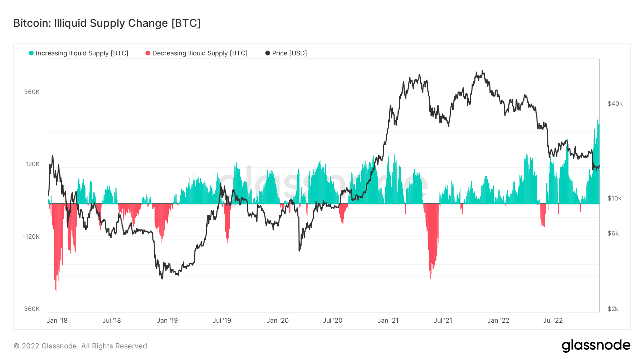This screenshot has width=644, height=362.
Task: Click the red Decreasing Illiquid Supply legend dot
Action: click(148, 53)
